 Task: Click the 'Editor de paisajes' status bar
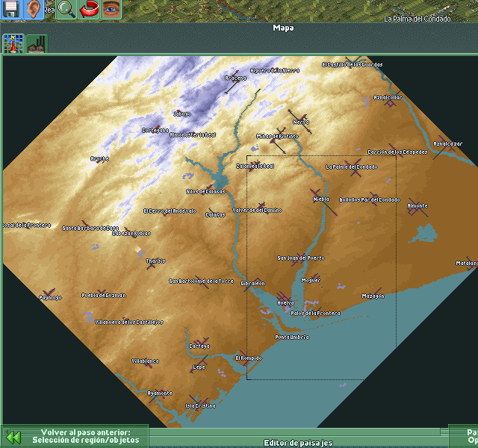pyautogui.click(x=297, y=443)
